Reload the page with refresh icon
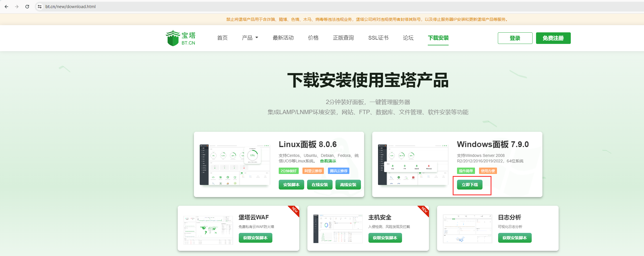This screenshot has width=644, height=256. click(x=27, y=6)
